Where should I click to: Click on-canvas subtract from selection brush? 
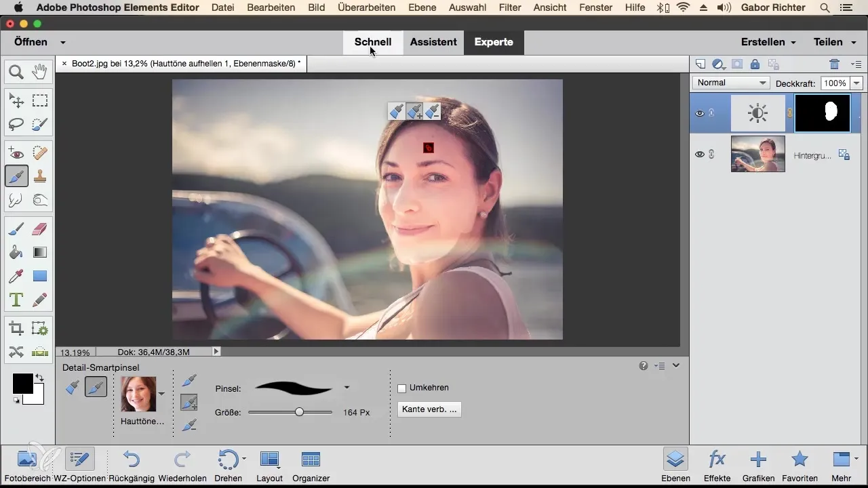coord(433,111)
